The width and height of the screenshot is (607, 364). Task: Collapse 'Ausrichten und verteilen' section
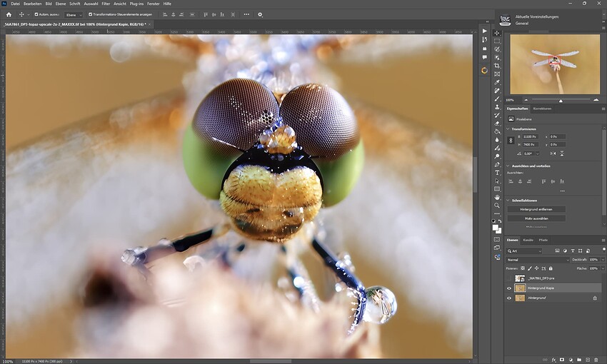(x=508, y=166)
